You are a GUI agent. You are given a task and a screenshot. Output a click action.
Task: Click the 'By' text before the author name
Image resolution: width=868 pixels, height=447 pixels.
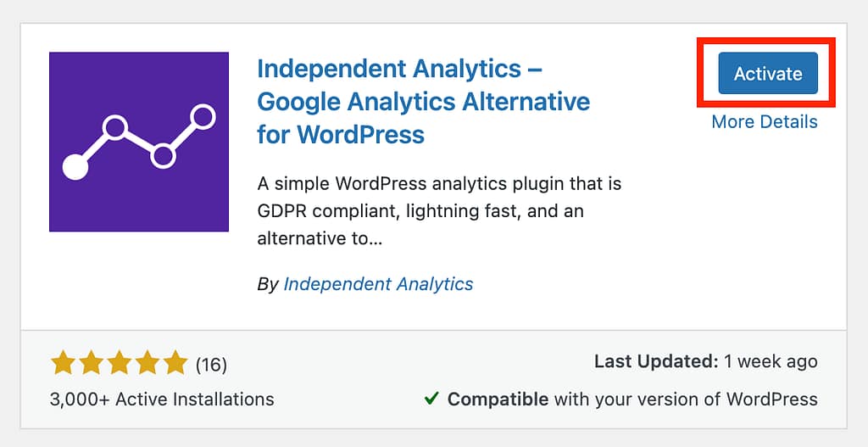pyautogui.click(x=267, y=284)
